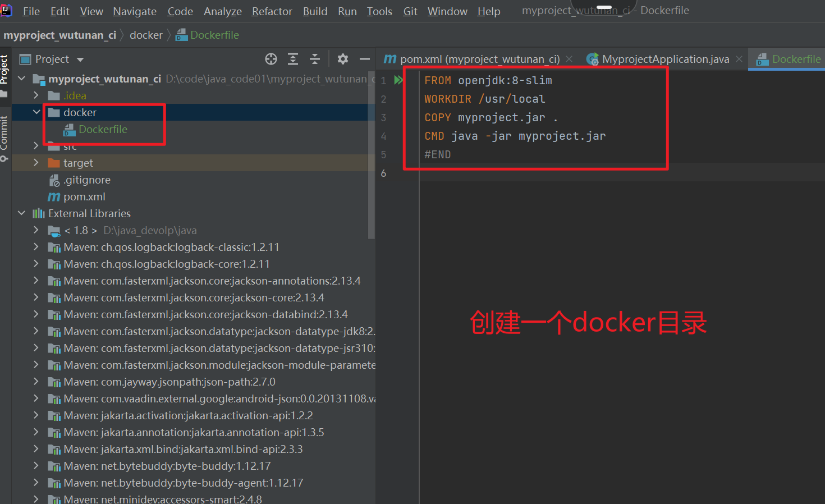825x504 pixels.
Task: Open Project panel settings gear
Action: 343,59
